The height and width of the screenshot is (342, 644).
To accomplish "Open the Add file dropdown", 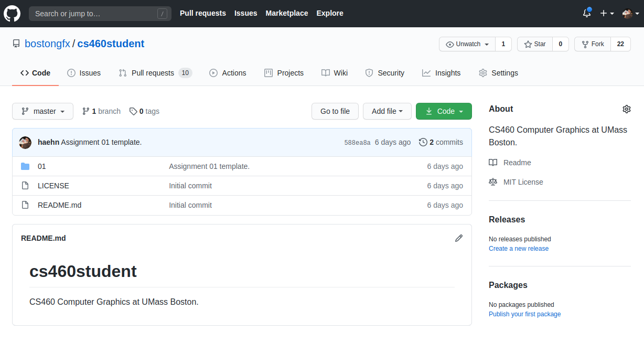I will (387, 111).
